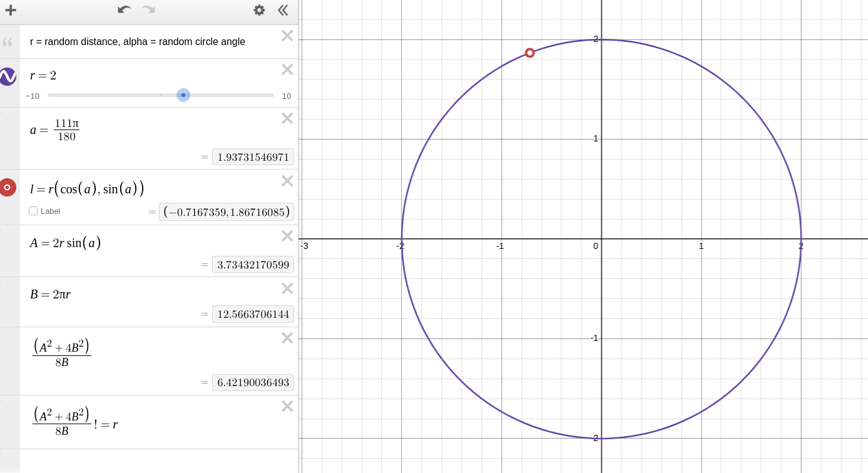
Task: Delete the A = 2r sin(a) expression
Action: (x=287, y=236)
